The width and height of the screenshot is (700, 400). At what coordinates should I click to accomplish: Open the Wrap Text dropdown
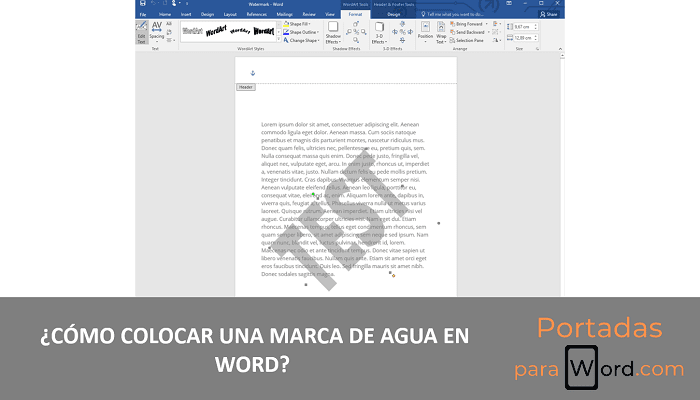[x=441, y=33]
